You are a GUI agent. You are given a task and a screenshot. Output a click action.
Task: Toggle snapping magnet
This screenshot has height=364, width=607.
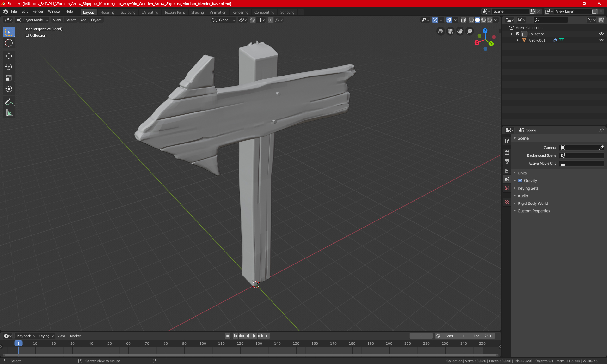(253, 20)
